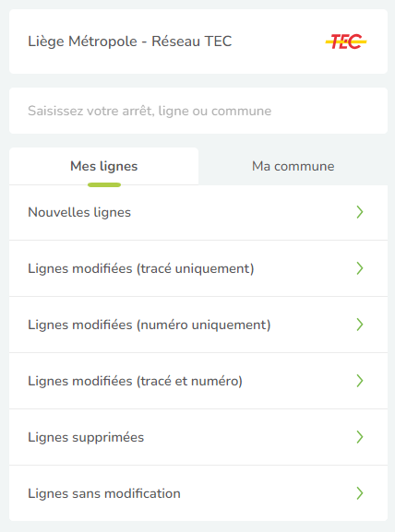Click the chevron for Lignes modifiées (numéro uniquement)
The height and width of the screenshot is (532, 395).
[x=360, y=325]
